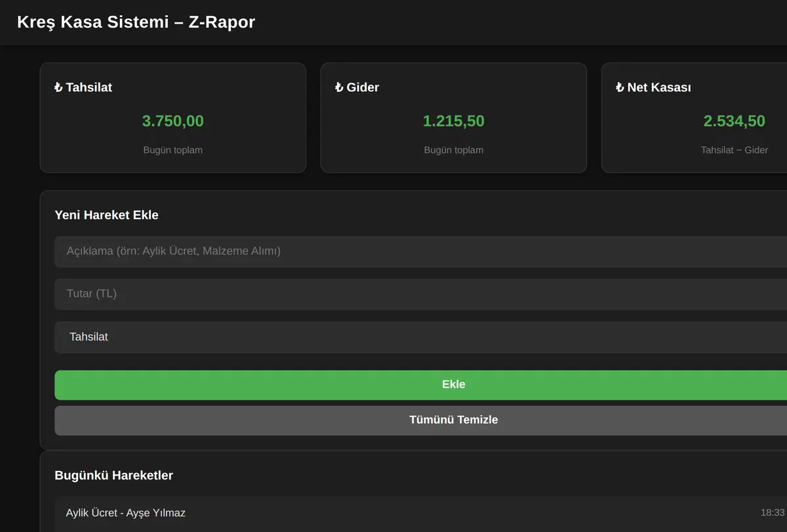Focus the Tutar (TL) amount field
The width and height of the screenshot is (787, 532).
click(x=420, y=294)
